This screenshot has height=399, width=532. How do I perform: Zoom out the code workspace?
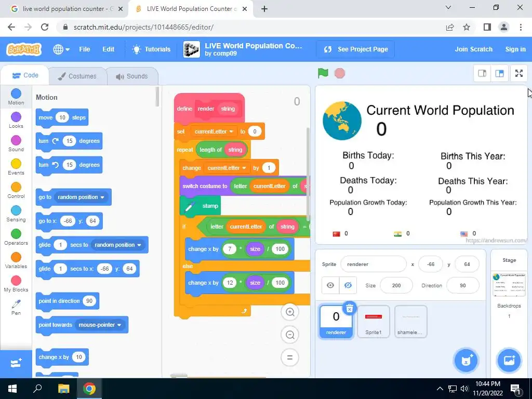click(290, 335)
